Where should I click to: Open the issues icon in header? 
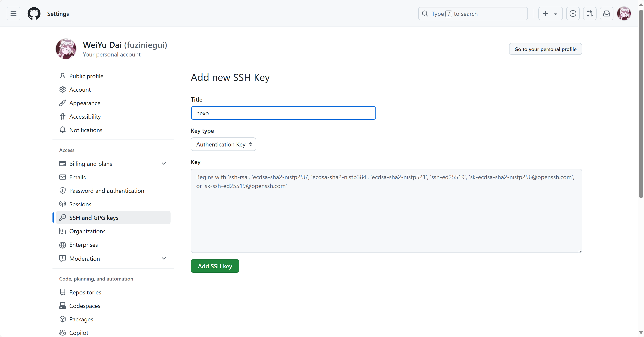click(573, 13)
